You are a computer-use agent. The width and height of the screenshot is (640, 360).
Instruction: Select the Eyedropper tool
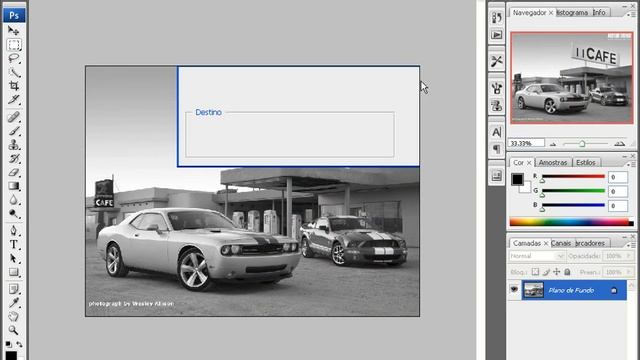[x=13, y=303]
